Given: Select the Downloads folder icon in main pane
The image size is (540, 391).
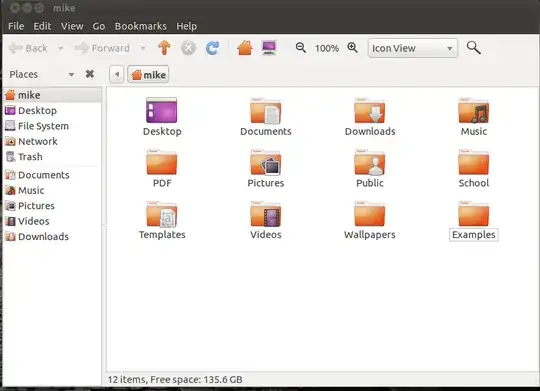Looking at the screenshot, I should 370,111.
